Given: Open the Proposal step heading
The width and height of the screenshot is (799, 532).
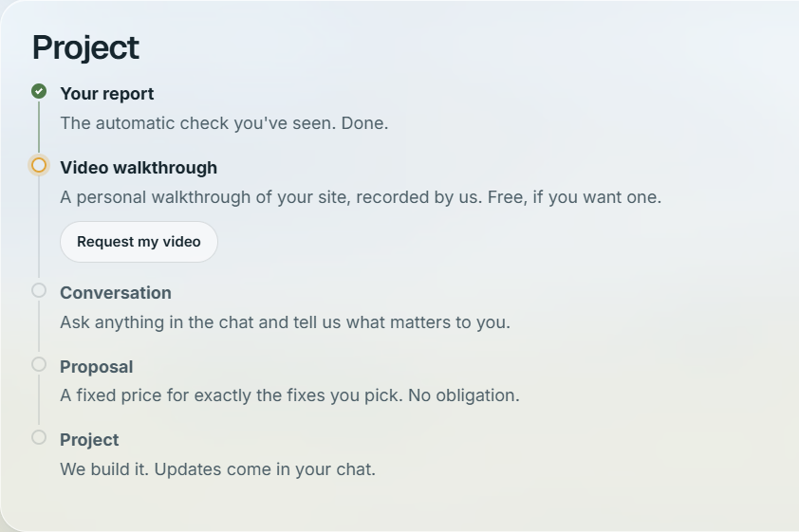Looking at the screenshot, I should click(96, 367).
